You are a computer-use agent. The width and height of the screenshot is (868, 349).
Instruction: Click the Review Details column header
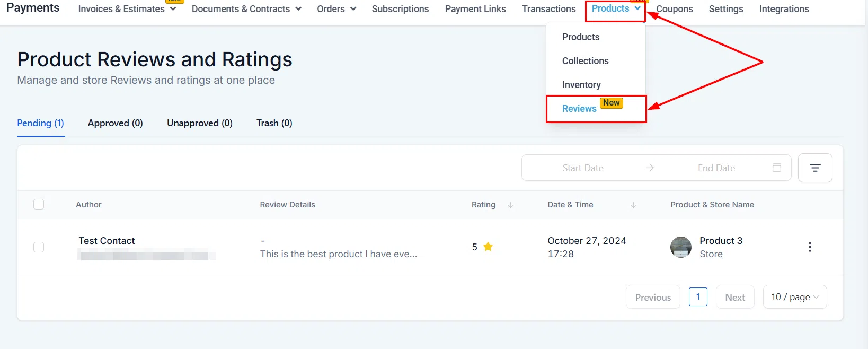287,205
